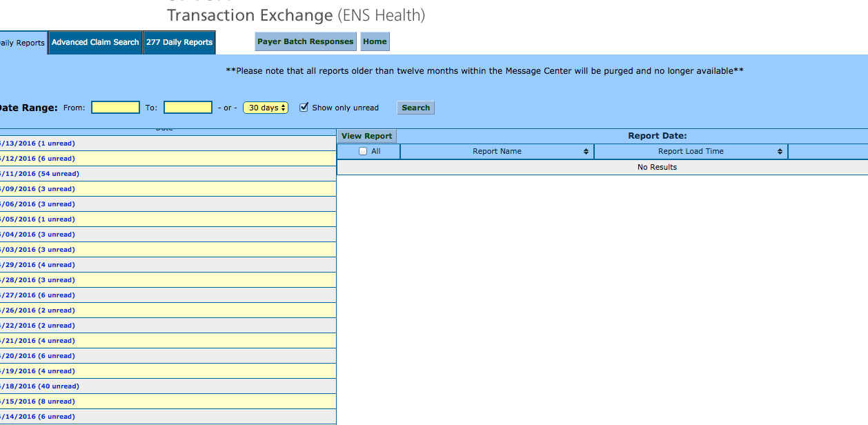
Task: Sort the Report Load Time column
Action: (689, 151)
